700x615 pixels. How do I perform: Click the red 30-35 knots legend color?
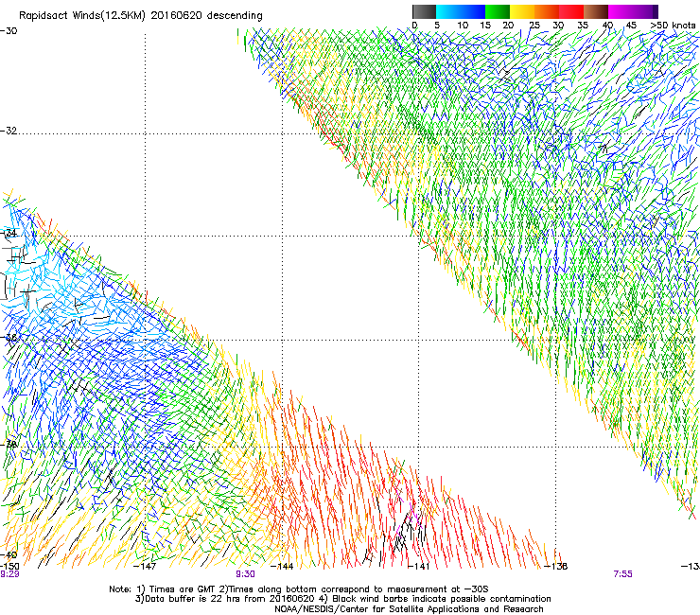tap(571, 11)
